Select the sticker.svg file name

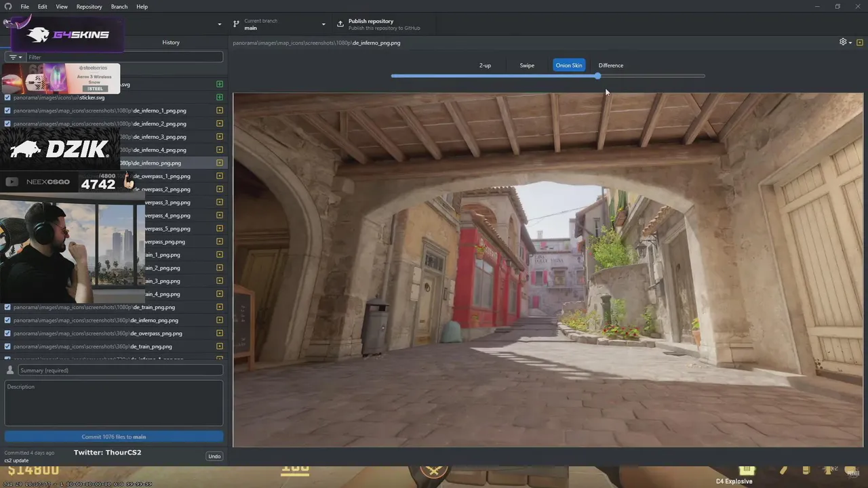pyautogui.click(x=92, y=98)
